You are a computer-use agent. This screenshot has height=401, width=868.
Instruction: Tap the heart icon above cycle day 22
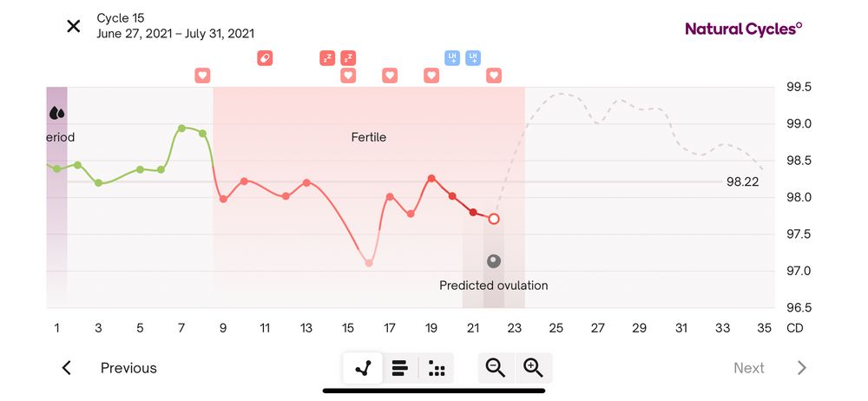(494, 76)
